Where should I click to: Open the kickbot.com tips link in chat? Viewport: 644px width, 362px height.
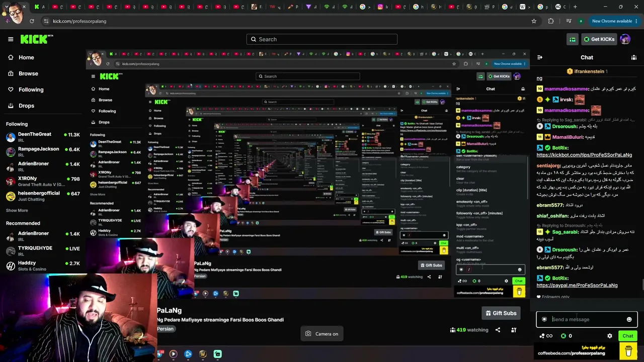coord(584,155)
